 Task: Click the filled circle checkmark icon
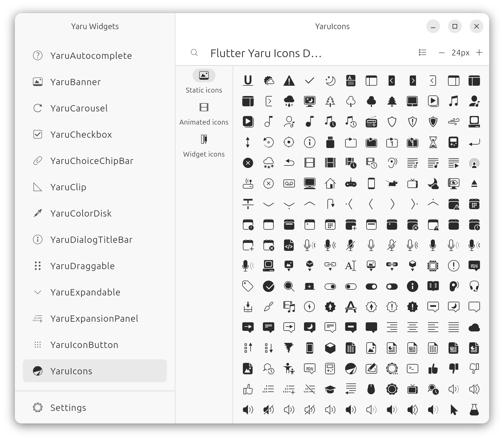tap(269, 286)
